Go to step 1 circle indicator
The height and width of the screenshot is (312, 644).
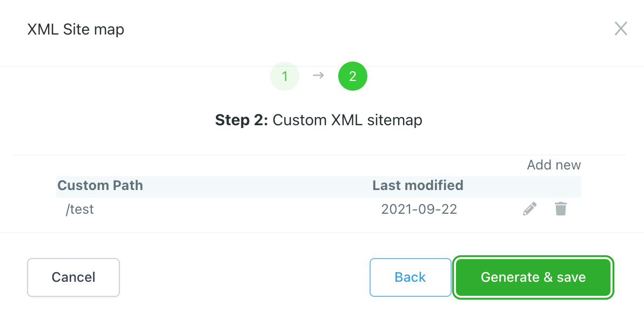[285, 76]
